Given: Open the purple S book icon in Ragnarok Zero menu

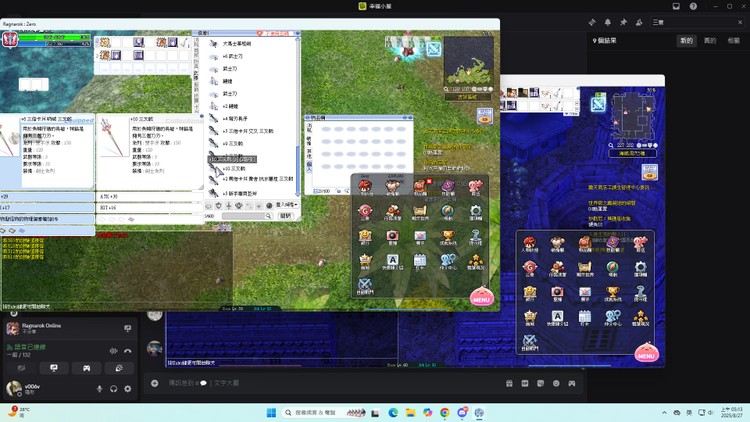Looking at the screenshot, I should pos(448,186).
